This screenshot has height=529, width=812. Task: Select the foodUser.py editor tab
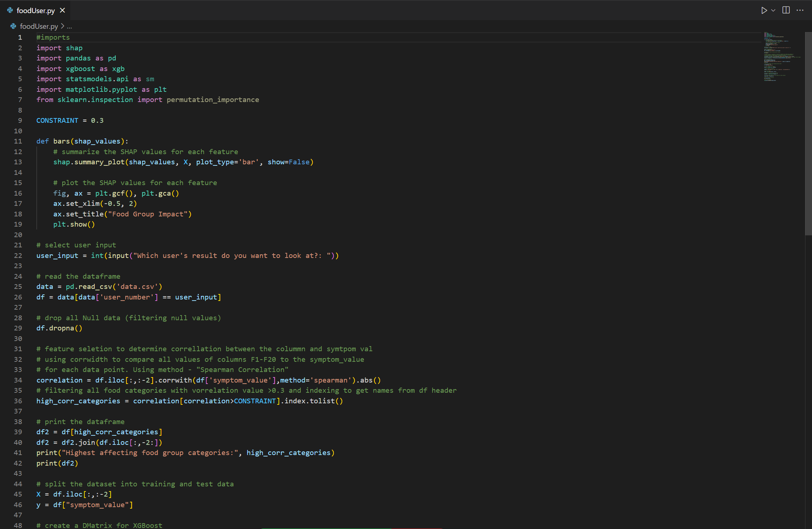[36, 11]
